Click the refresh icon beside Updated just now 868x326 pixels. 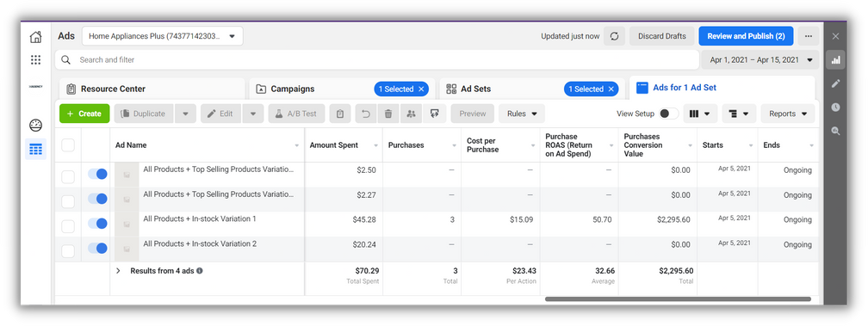[x=614, y=36]
